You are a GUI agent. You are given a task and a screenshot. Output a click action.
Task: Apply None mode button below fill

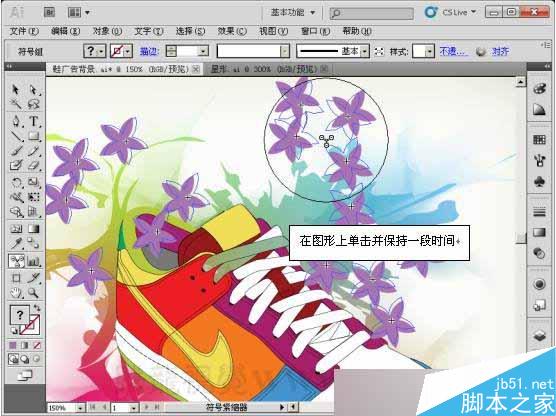[37, 345]
